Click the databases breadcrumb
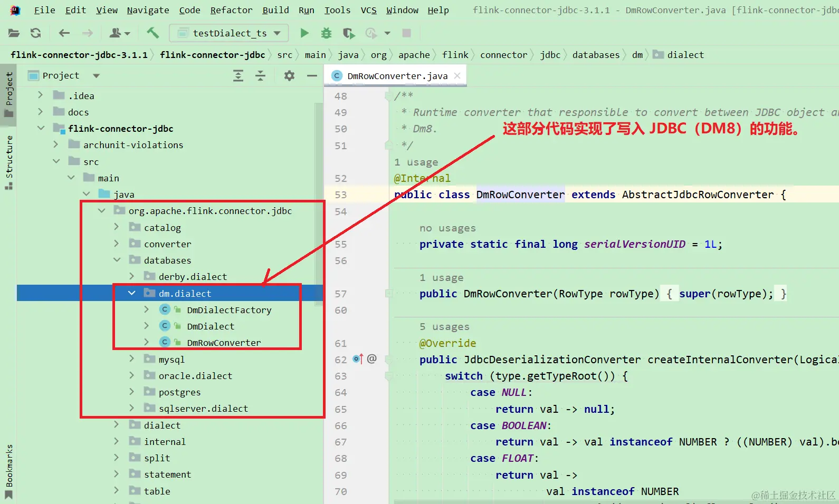 pyautogui.click(x=596, y=55)
